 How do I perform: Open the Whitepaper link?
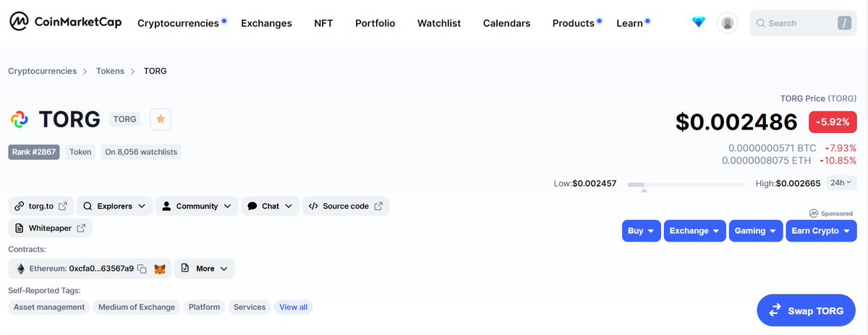[x=50, y=228]
